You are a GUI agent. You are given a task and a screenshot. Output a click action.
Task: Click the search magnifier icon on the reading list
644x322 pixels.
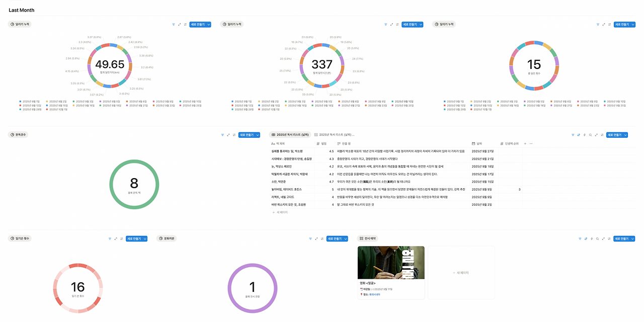[591, 135]
